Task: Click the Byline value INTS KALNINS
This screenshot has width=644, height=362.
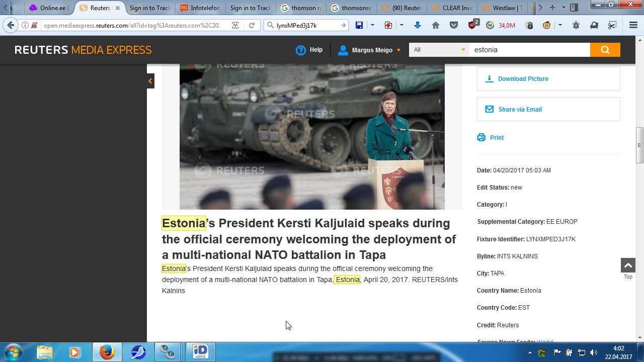Action: (x=517, y=256)
